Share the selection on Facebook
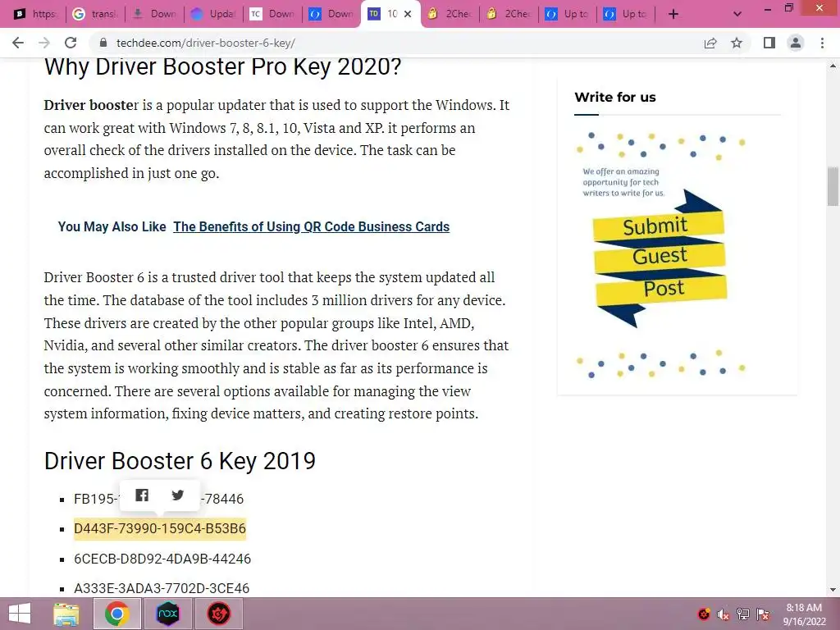This screenshot has height=630, width=840. (x=142, y=495)
